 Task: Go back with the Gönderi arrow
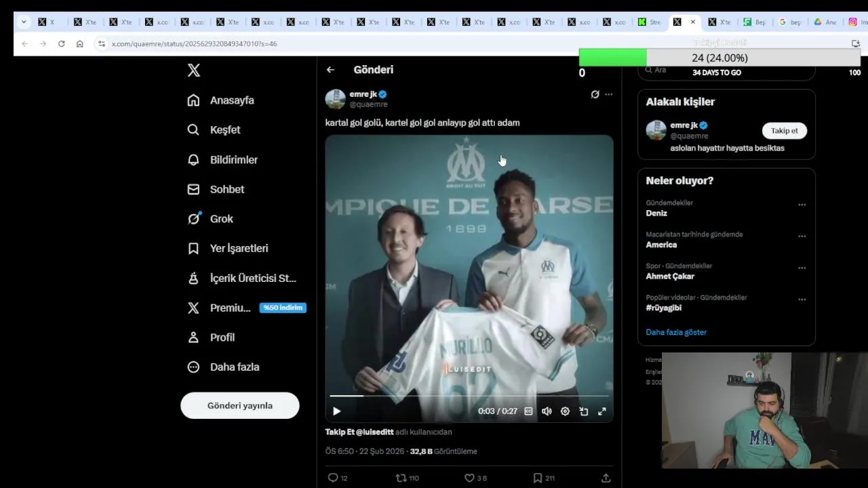[330, 70]
